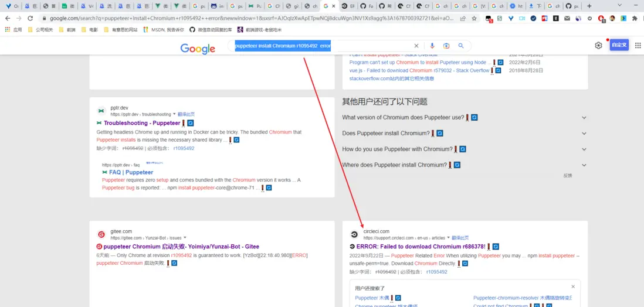The width and height of the screenshot is (644, 307).
Task: Open the blue checkmark extension icon
Action: 533,19
